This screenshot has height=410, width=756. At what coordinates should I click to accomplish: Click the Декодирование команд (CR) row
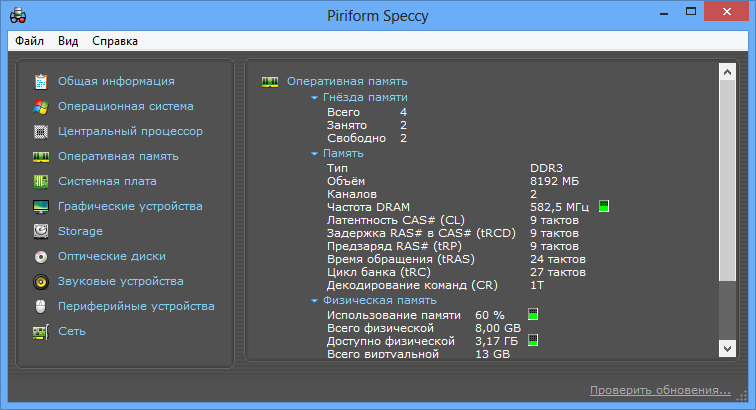pos(435,286)
